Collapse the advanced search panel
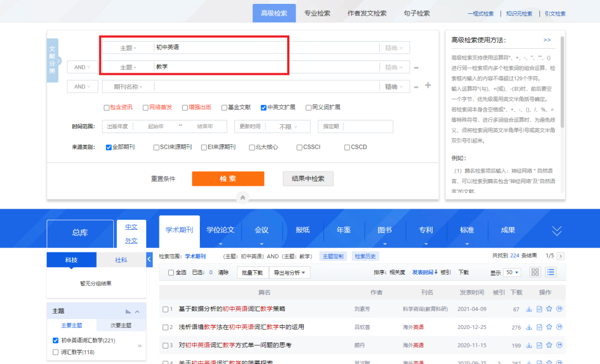This screenshot has width=600, height=364. 243,198
